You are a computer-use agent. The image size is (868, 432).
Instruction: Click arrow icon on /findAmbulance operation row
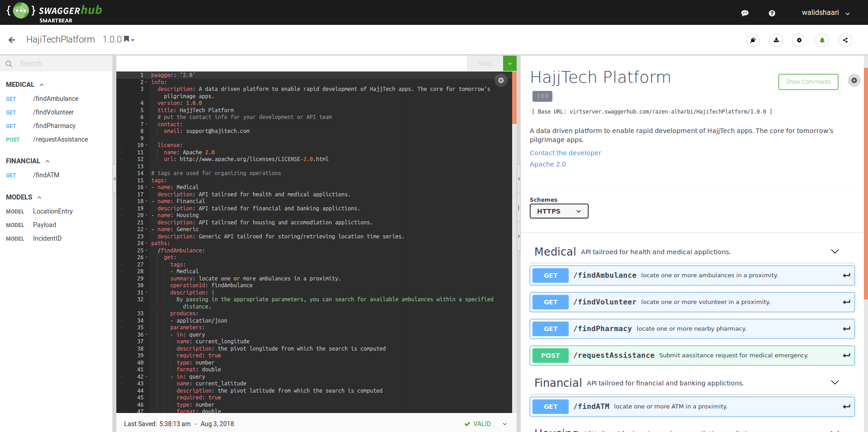(x=846, y=275)
